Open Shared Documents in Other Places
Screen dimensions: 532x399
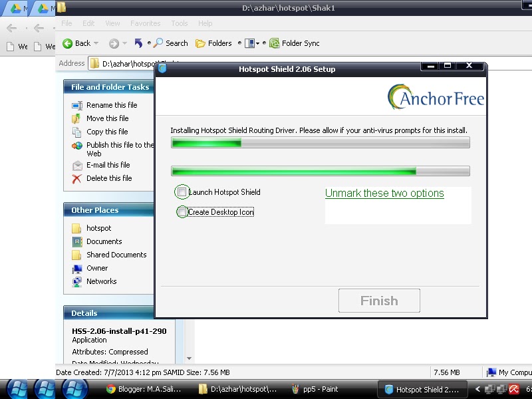[x=116, y=255]
